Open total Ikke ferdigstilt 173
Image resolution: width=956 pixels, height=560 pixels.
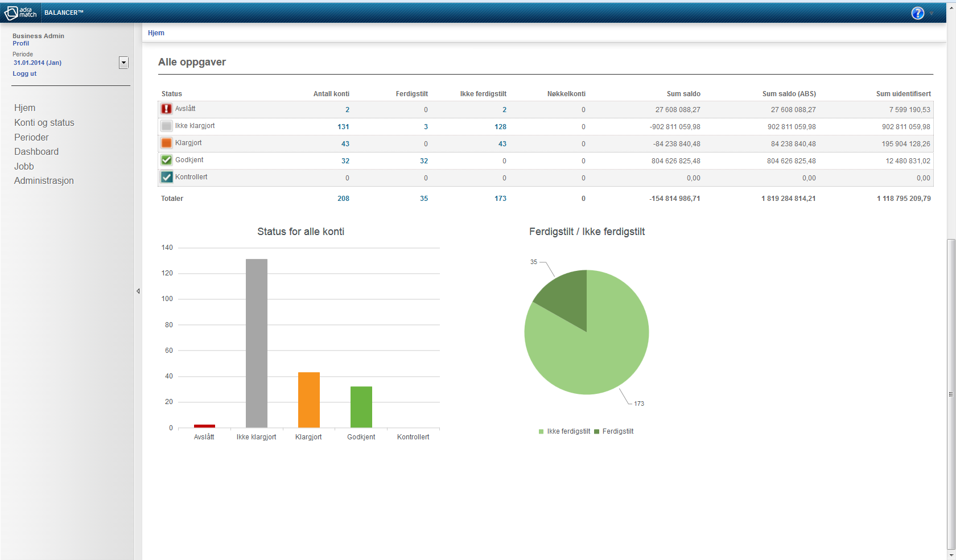coord(500,199)
